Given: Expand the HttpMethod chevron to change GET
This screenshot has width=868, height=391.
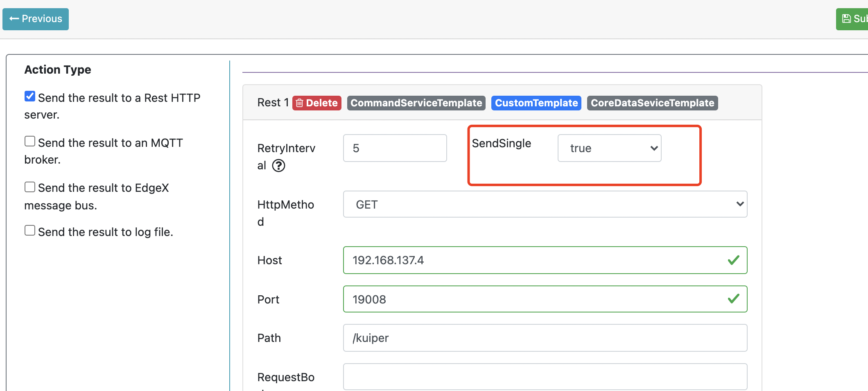Looking at the screenshot, I should click(739, 204).
